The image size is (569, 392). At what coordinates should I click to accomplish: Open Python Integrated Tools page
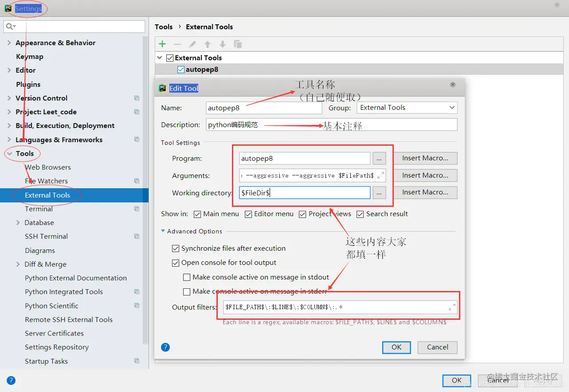pyautogui.click(x=64, y=292)
